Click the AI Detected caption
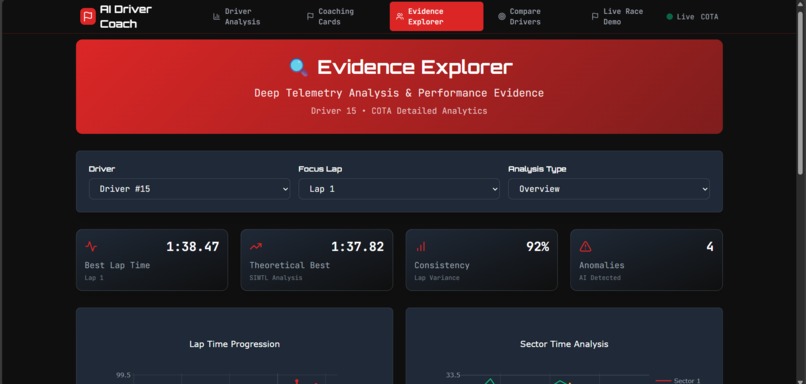This screenshot has width=806, height=384. pyautogui.click(x=600, y=278)
